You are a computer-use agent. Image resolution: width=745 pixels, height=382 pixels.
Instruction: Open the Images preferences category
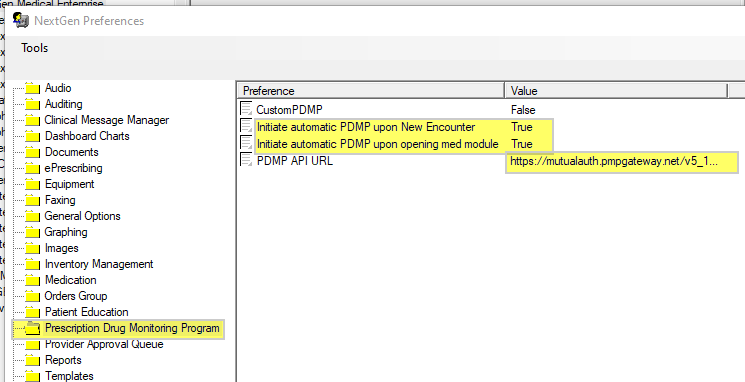pos(62,248)
